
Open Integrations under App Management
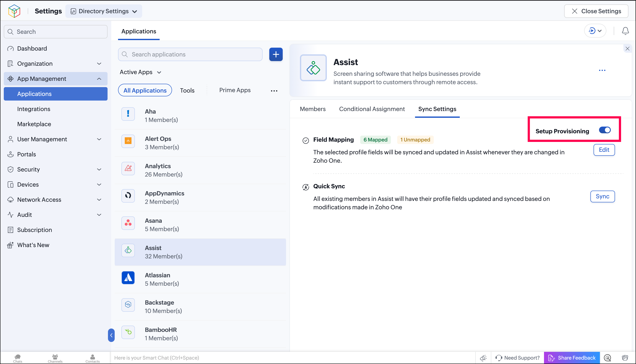(55, 109)
